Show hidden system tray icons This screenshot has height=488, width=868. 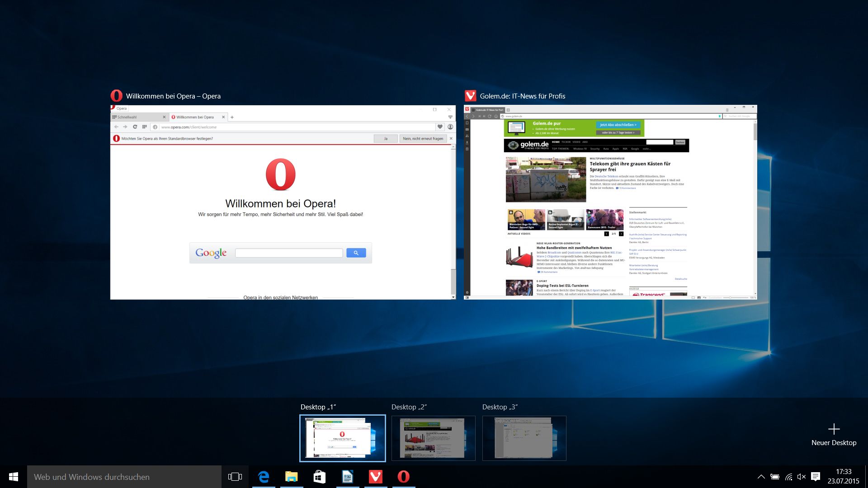point(761,477)
